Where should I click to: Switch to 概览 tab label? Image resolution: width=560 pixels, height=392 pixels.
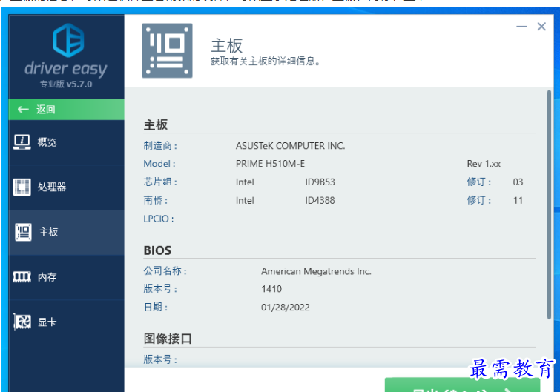click(47, 142)
